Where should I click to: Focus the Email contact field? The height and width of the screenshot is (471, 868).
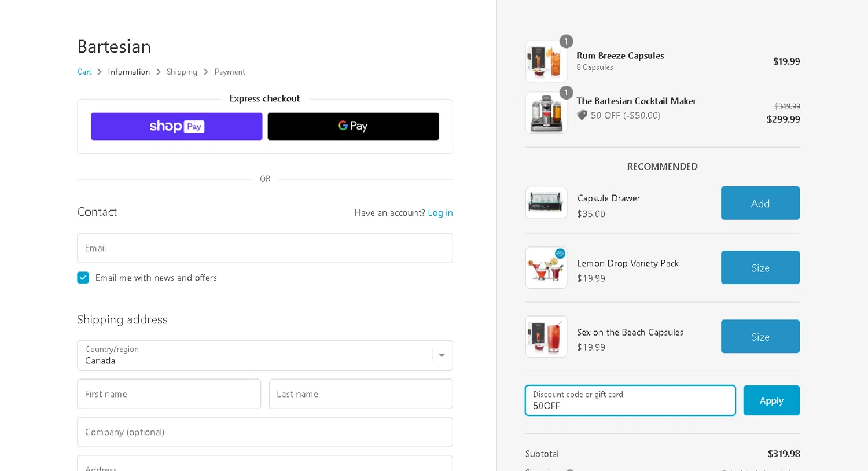tap(265, 248)
